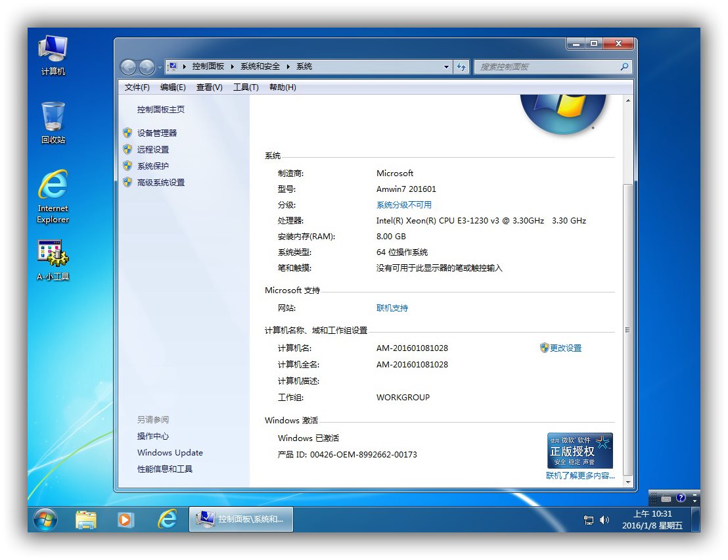Viewport: 728px width, 560px height.
Task: Click 更改设置 to change computer name
Action: (566, 348)
